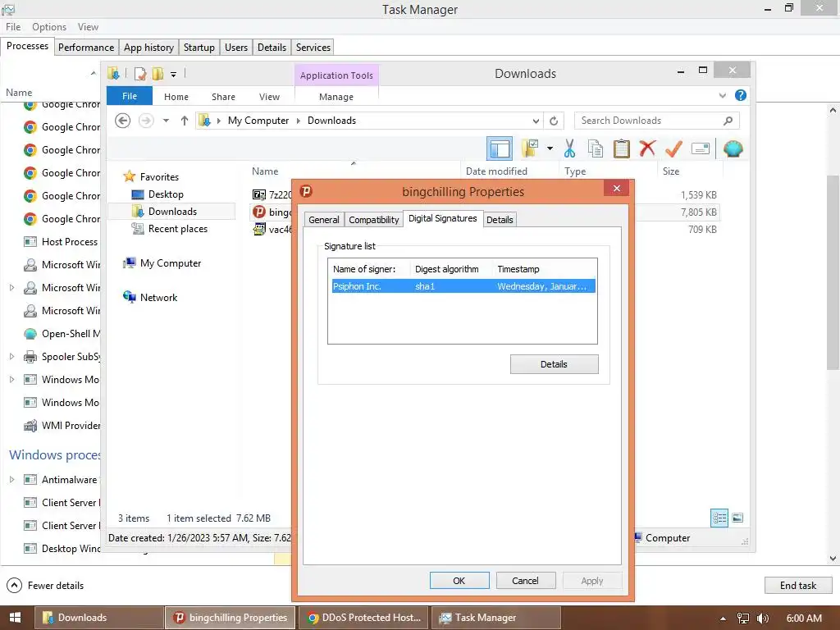Switch to Task Manager Performance tab

click(x=86, y=47)
